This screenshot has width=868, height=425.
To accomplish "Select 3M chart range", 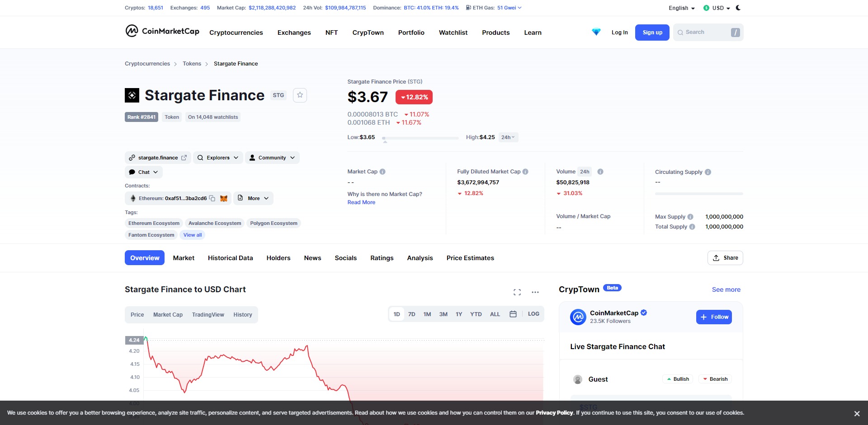I will pyautogui.click(x=443, y=314).
